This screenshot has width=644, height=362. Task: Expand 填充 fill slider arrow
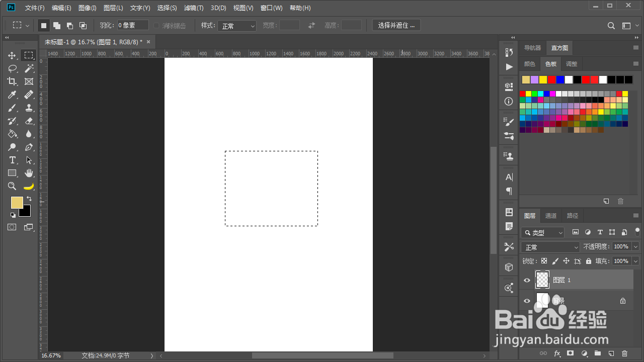635,261
